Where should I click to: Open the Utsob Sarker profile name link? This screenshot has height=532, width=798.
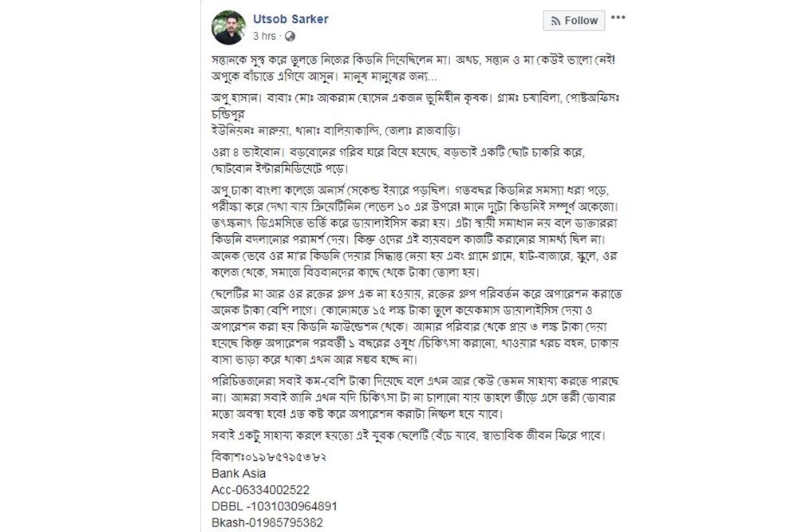click(290, 19)
